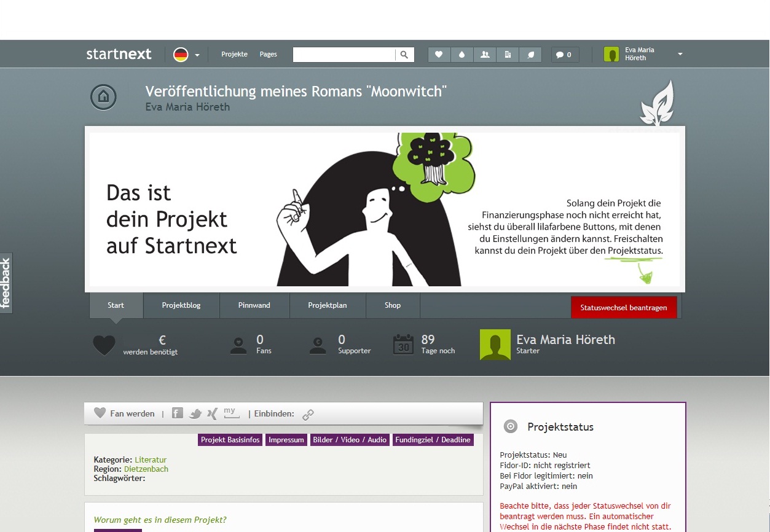Click the "0 Supporter" counter text
Screen dimensions: 770x532
click(355, 344)
